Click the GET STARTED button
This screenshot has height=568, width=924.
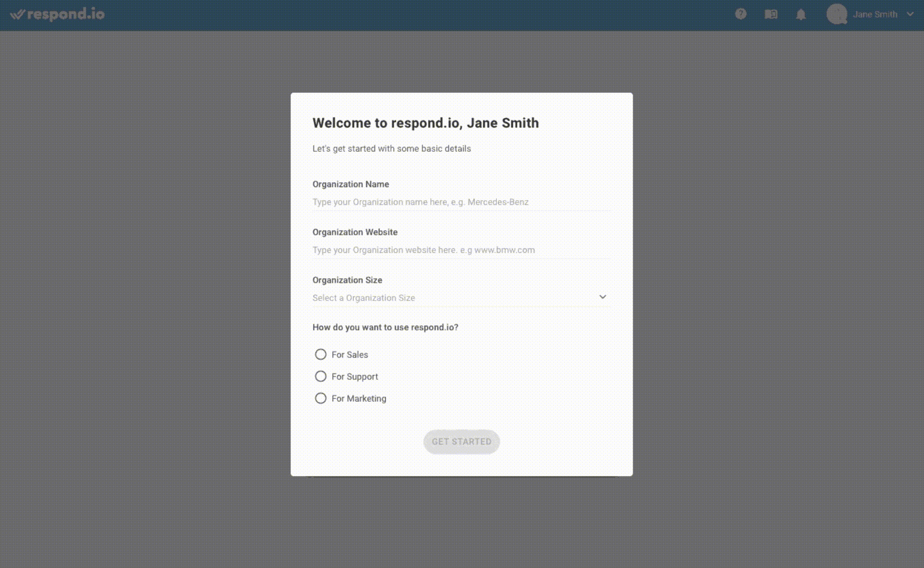462,442
